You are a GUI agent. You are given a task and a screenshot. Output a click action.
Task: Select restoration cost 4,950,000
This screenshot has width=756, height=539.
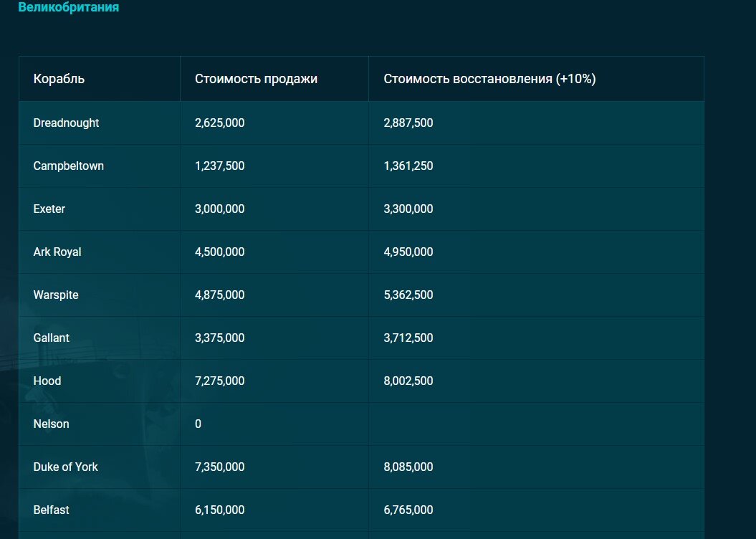pyautogui.click(x=408, y=252)
